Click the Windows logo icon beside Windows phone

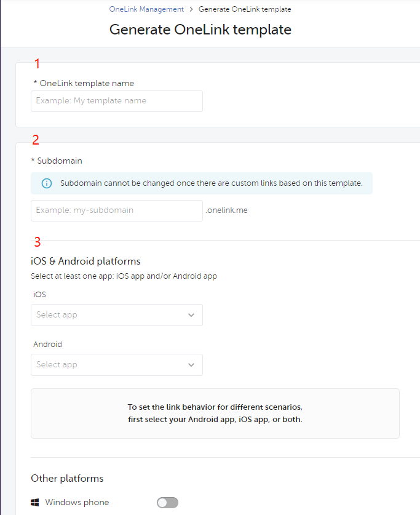point(36,503)
